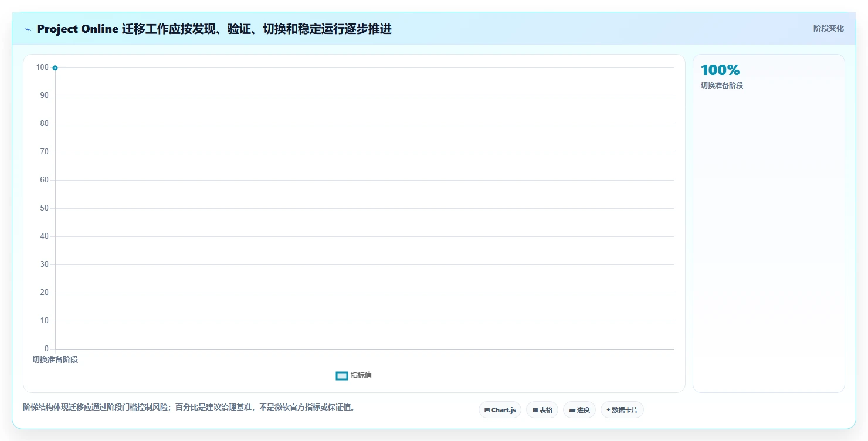Click the Project Online migration title text
Viewport: 868px width, 441px height.
tap(214, 29)
